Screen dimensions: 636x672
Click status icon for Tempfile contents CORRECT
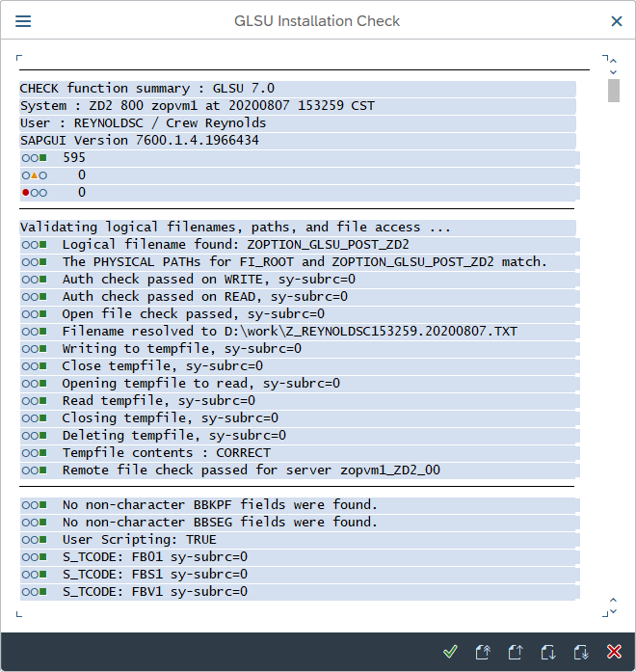point(35,453)
